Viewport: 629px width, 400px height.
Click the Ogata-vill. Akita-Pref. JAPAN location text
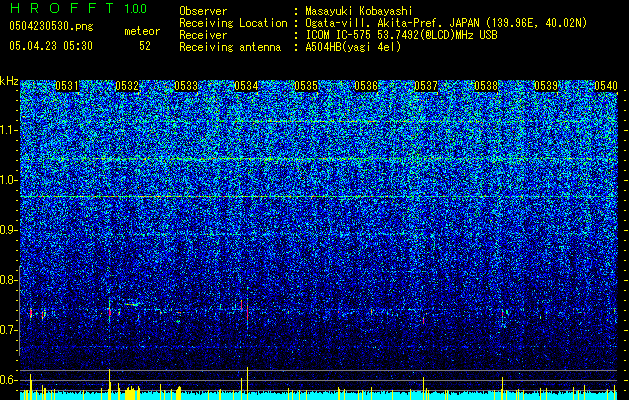[x=446, y=23]
